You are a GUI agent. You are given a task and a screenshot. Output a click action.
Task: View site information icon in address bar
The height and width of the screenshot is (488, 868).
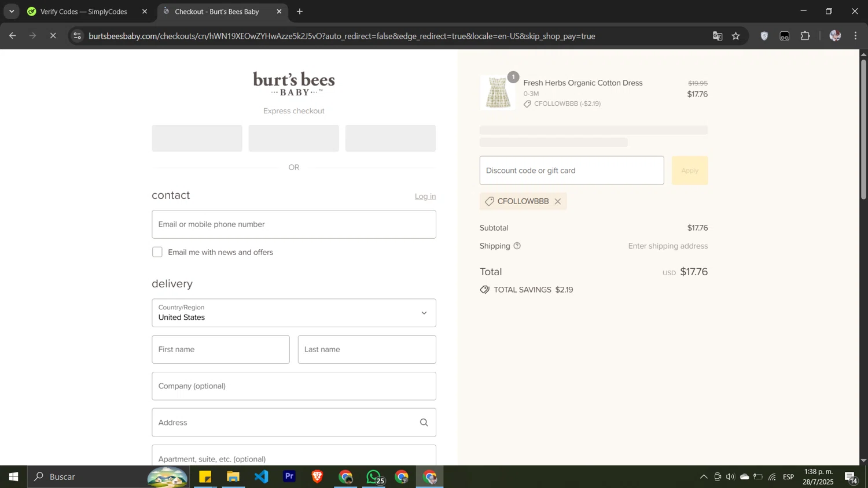pos(78,36)
